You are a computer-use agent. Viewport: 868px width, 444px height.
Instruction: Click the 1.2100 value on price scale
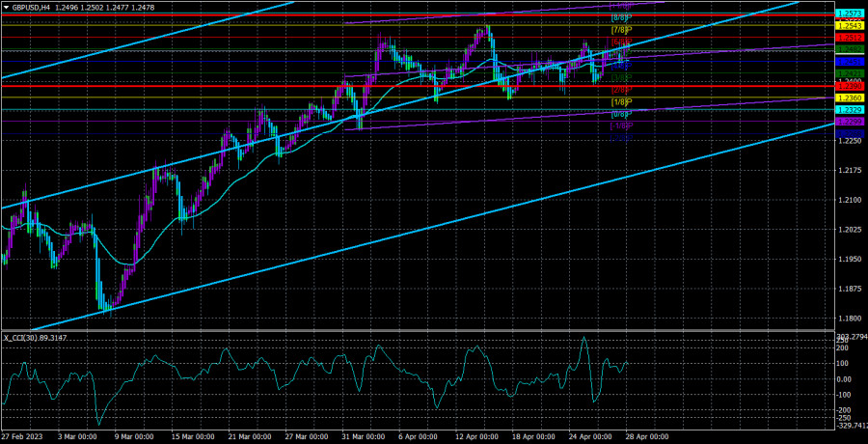click(850, 200)
